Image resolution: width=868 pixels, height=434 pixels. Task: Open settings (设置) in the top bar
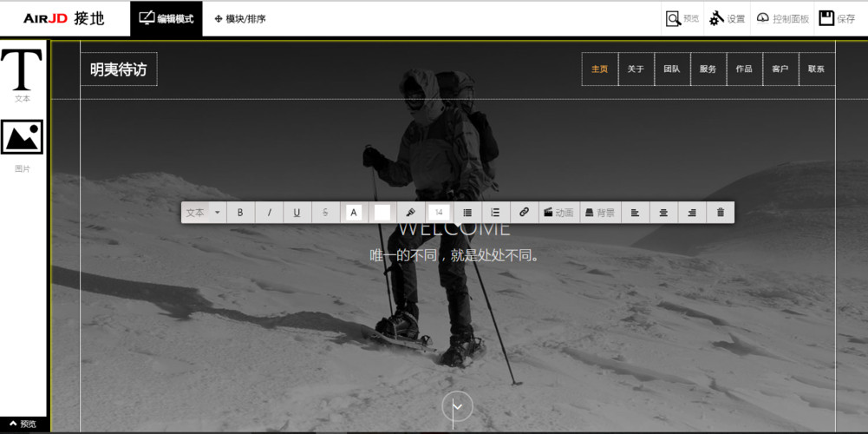click(x=727, y=19)
